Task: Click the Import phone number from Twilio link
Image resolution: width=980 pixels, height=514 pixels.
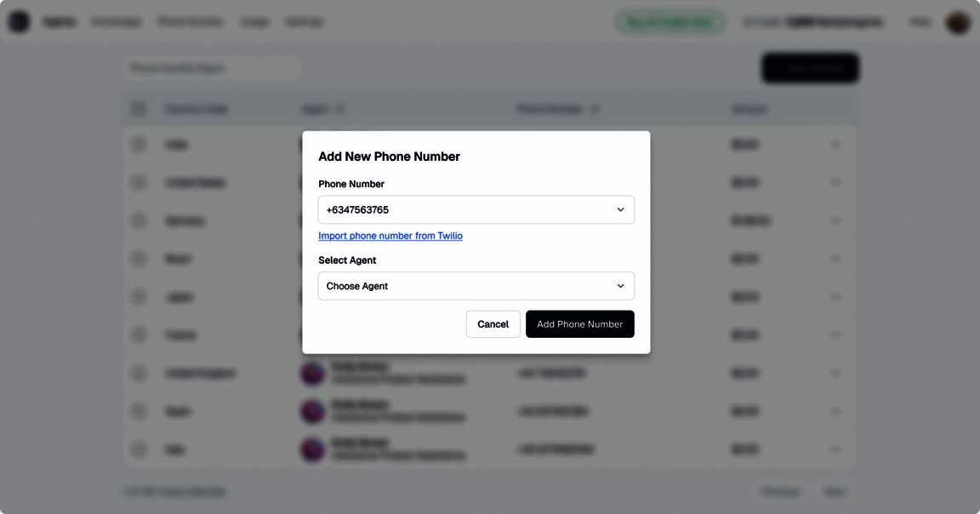Action: [x=390, y=236]
